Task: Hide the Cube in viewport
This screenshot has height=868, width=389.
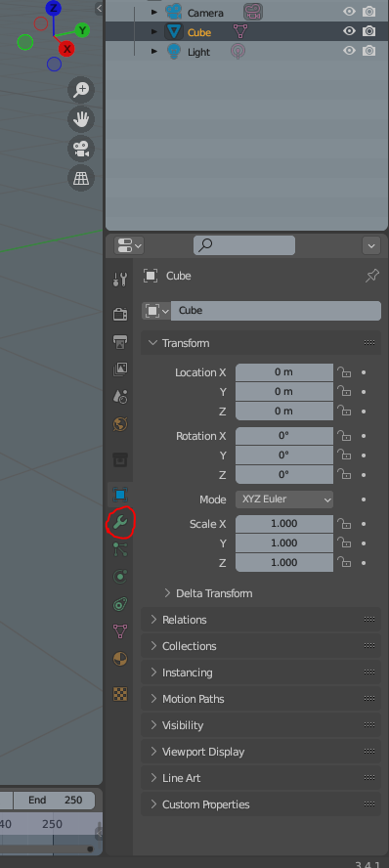Action: tap(349, 31)
